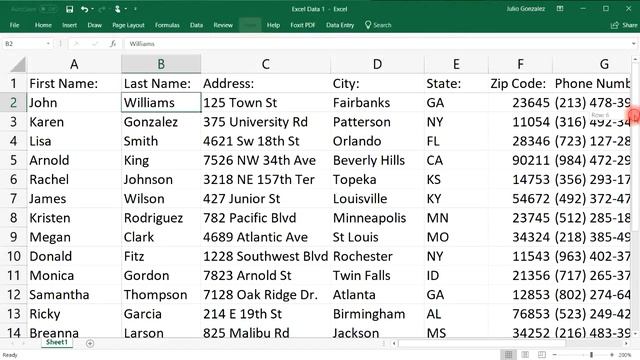Viewport: 640px width, 360px height.
Task: Switch to the Help tab
Action: (x=273, y=25)
